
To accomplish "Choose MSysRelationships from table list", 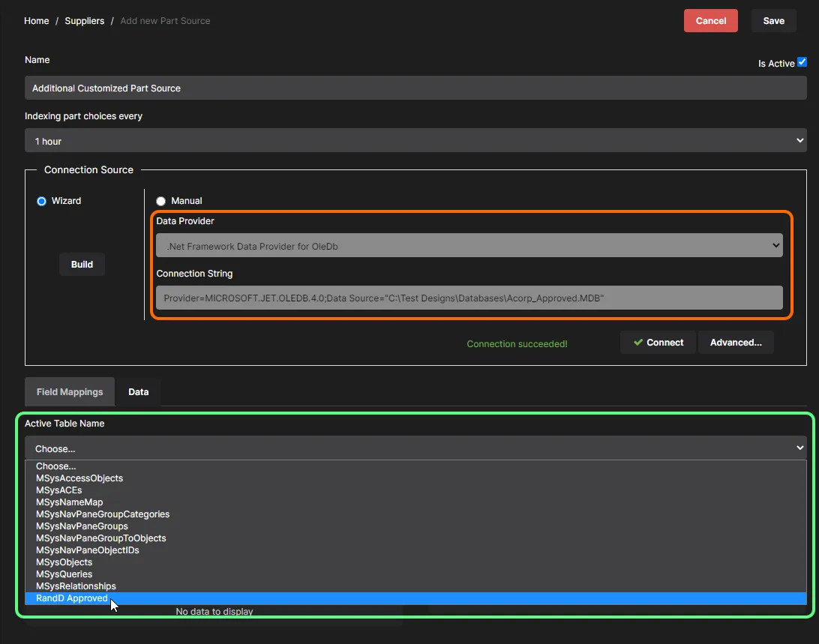I will [x=415, y=586].
